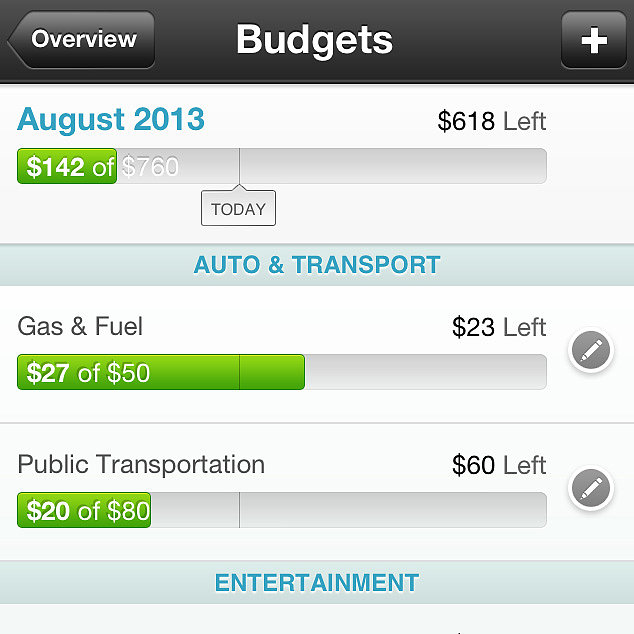Edit Gas & Fuel budget pencil icon
Screen dimensions: 634x634
[591, 350]
